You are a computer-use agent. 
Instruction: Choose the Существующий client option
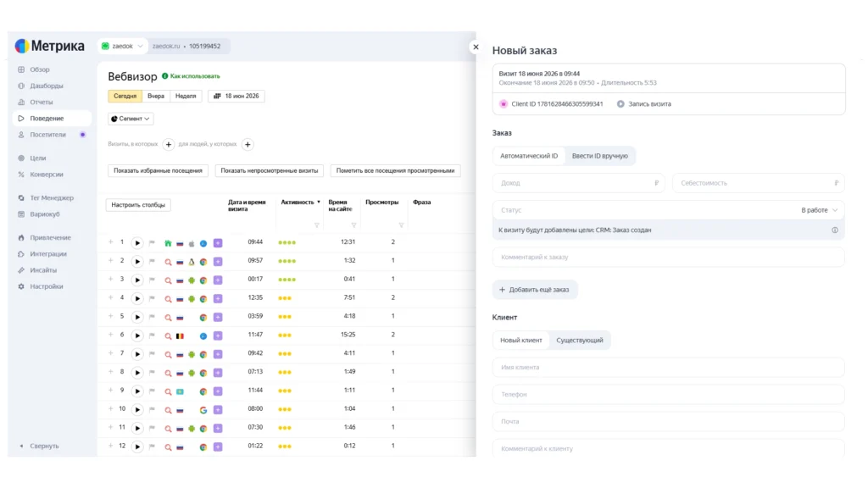(580, 341)
